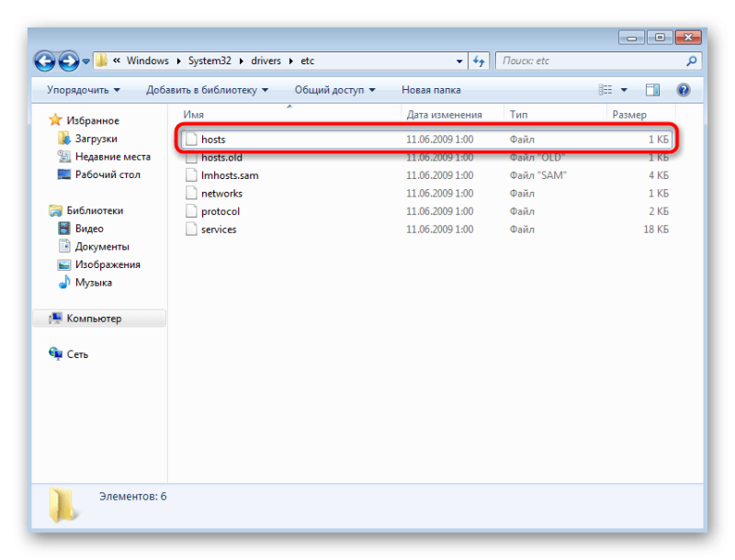Open the Общий доступ menu
Screen dimensions: 735x560
[x=334, y=90]
